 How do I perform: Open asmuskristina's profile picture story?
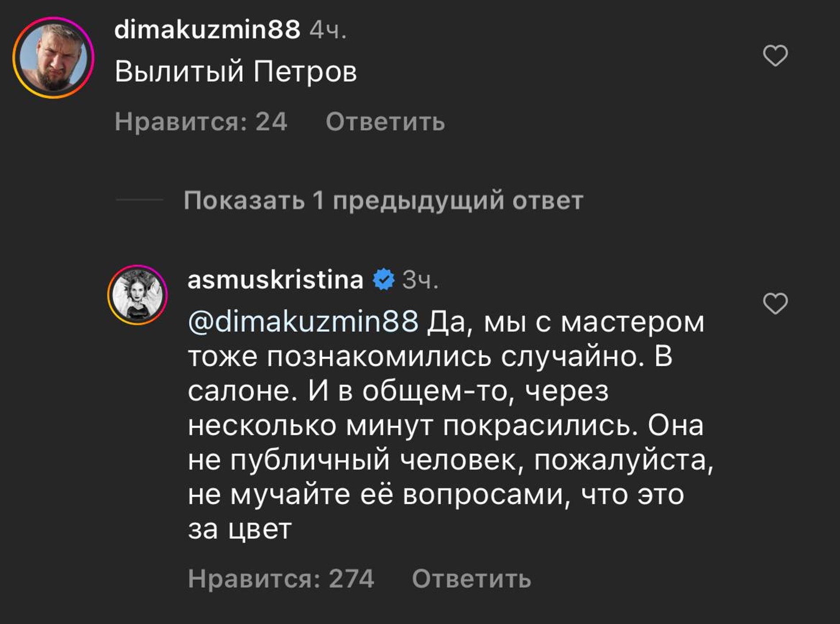point(137,295)
